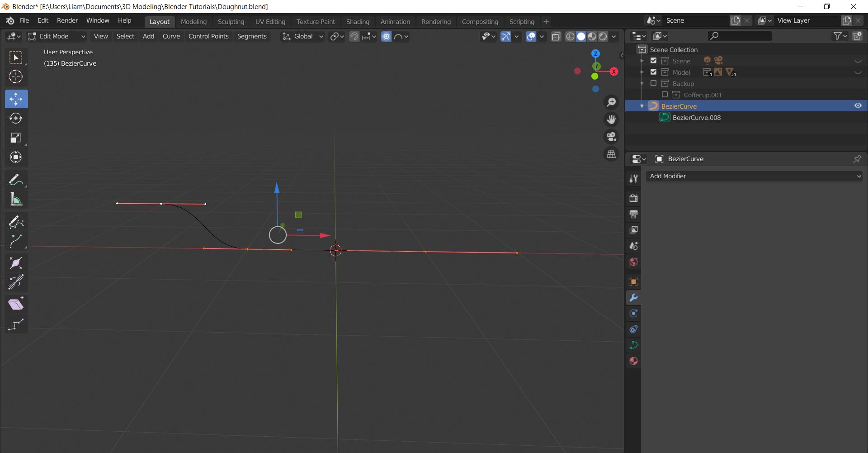Click the outliner search field

point(740,36)
